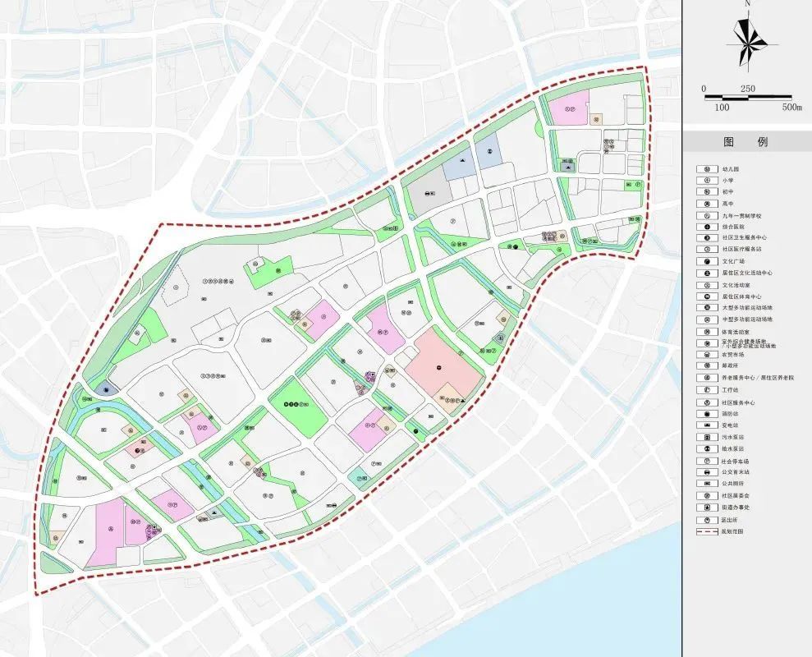The width and height of the screenshot is (812, 657).
Task: Click the 消防站 fire station legend icon
Action: [x=707, y=414]
